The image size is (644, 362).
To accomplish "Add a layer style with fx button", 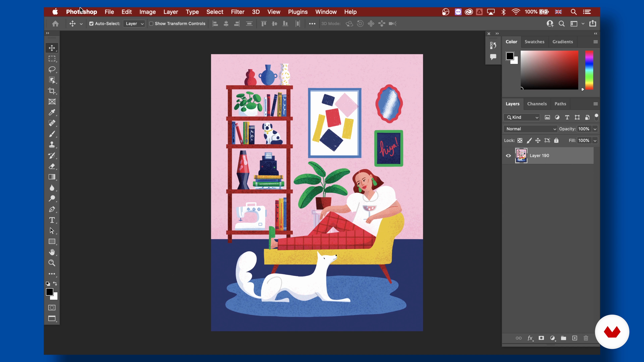I will pyautogui.click(x=530, y=338).
